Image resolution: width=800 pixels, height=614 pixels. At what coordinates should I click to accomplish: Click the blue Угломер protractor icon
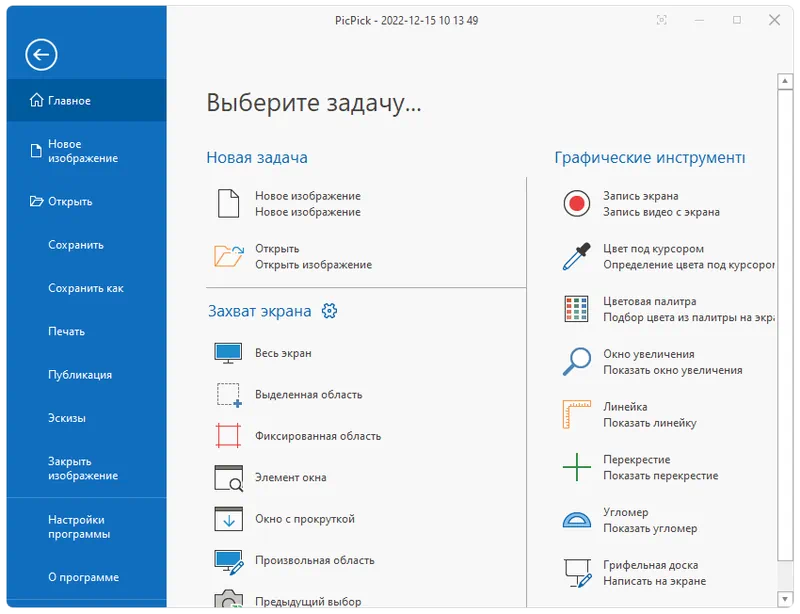tap(577, 520)
